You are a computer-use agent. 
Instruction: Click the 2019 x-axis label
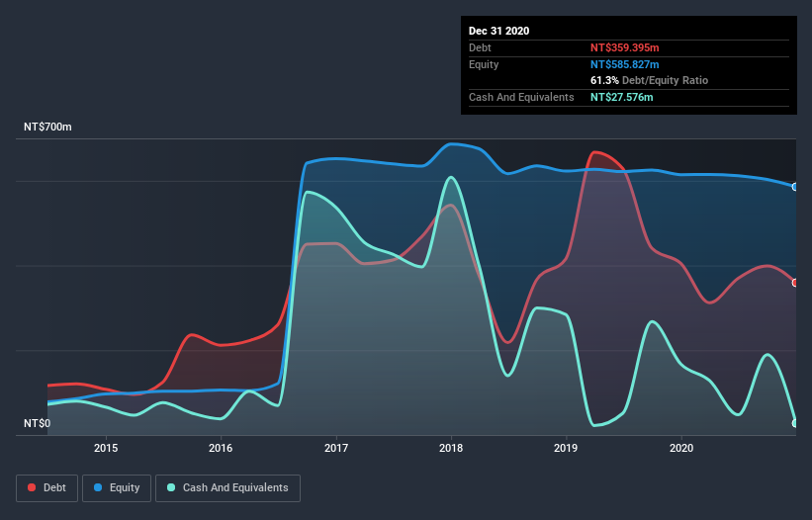pyautogui.click(x=566, y=448)
